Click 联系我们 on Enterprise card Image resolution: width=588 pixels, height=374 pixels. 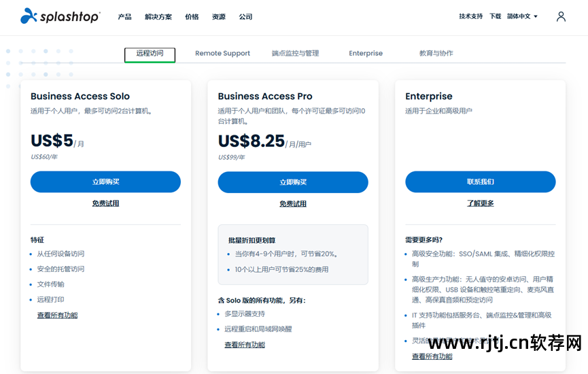[481, 182]
